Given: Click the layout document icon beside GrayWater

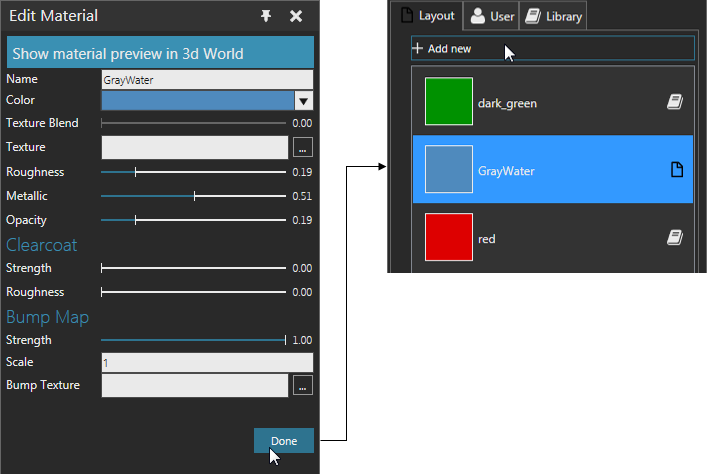Looking at the screenshot, I should tap(675, 170).
